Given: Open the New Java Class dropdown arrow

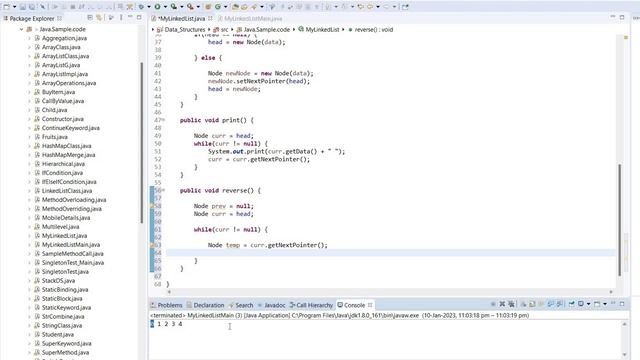Looking at the screenshot, I should click(225, 7).
